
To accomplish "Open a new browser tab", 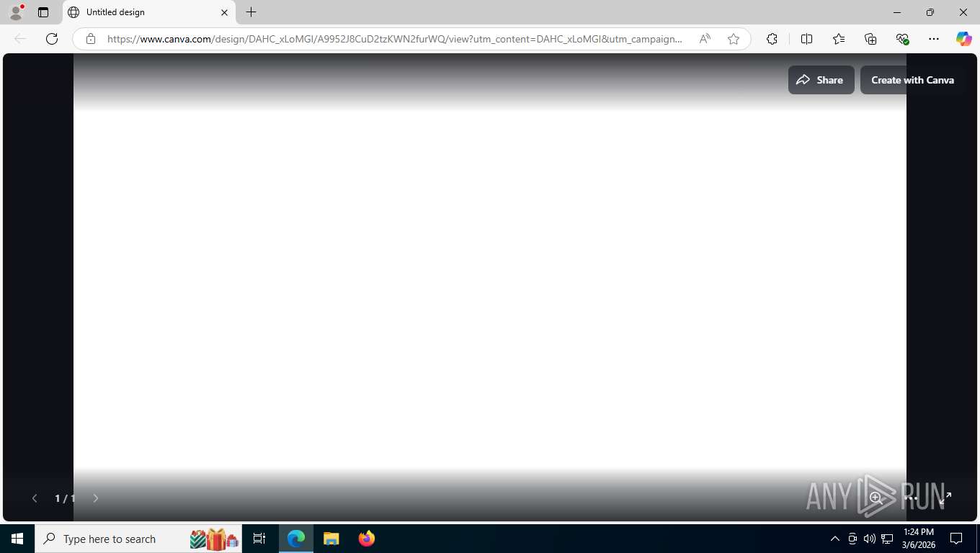I will coord(251,12).
